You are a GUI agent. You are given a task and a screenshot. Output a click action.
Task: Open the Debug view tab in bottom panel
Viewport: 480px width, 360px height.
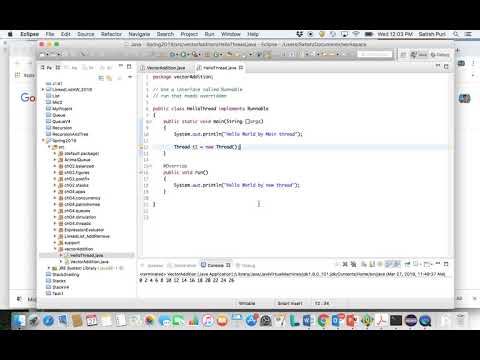click(x=246, y=265)
